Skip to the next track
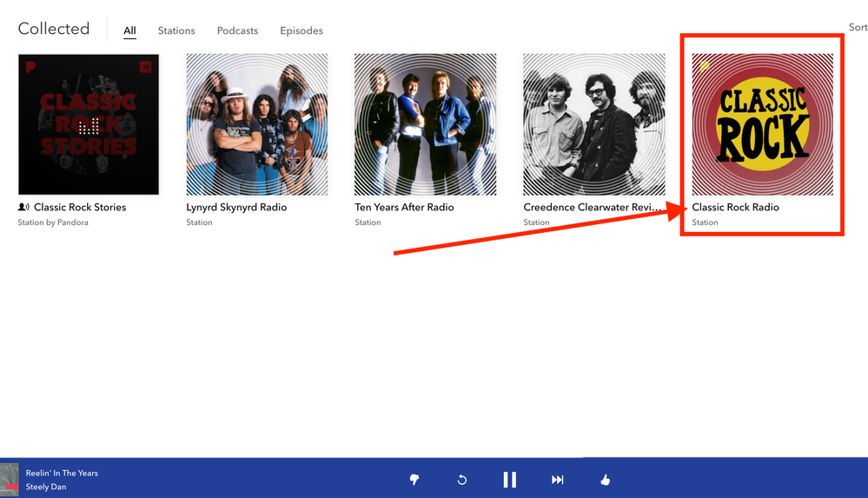The height and width of the screenshot is (498, 868). (x=558, y=480)
